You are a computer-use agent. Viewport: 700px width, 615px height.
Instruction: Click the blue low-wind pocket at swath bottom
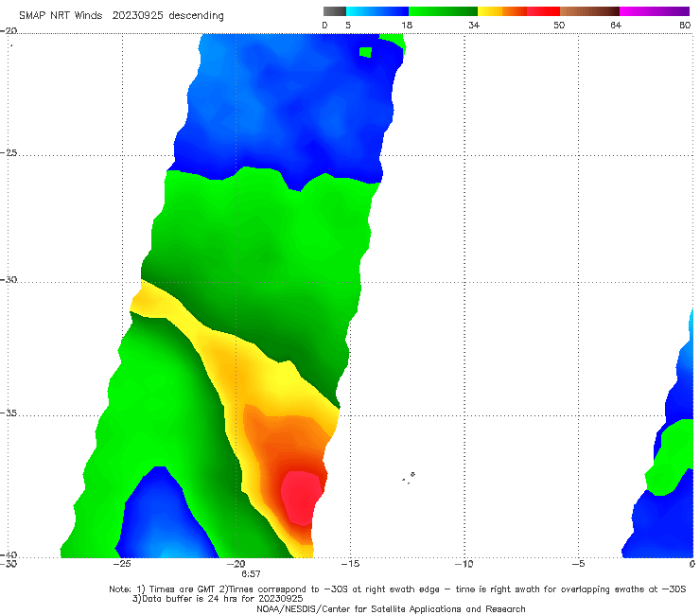click(x=166, y=520)
